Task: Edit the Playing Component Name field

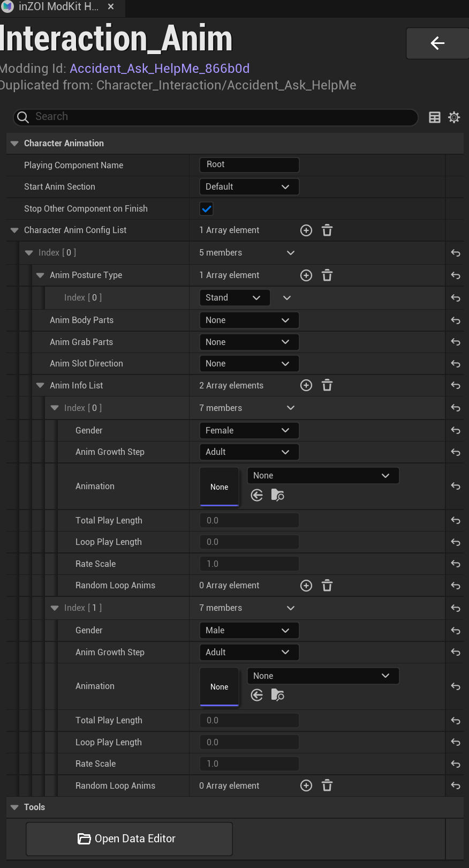Action: click(x=249, y=164)
